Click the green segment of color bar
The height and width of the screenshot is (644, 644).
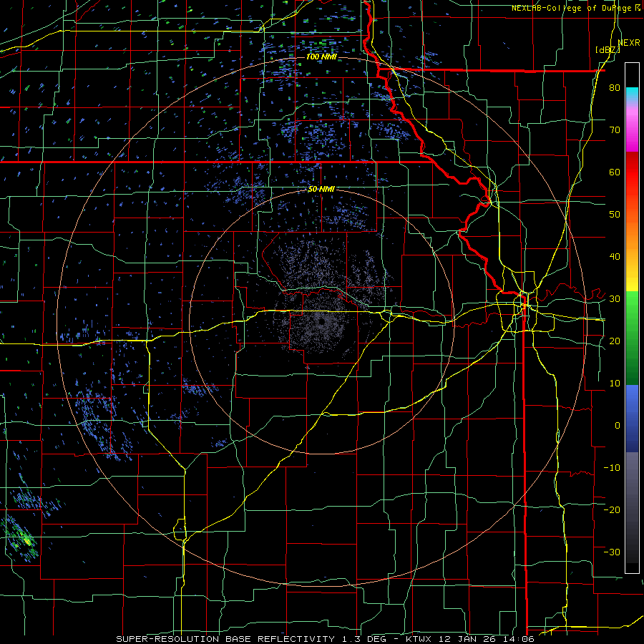point(632,338)
